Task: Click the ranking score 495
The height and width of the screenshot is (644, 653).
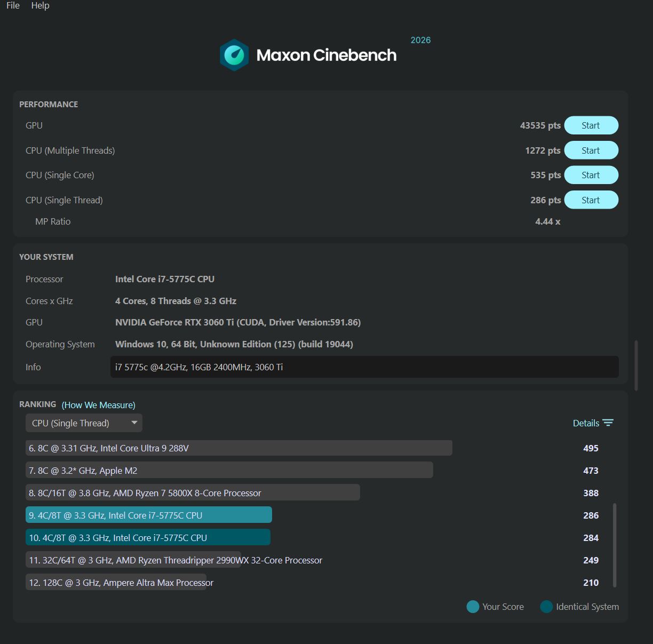Action: tap(591, 448)
